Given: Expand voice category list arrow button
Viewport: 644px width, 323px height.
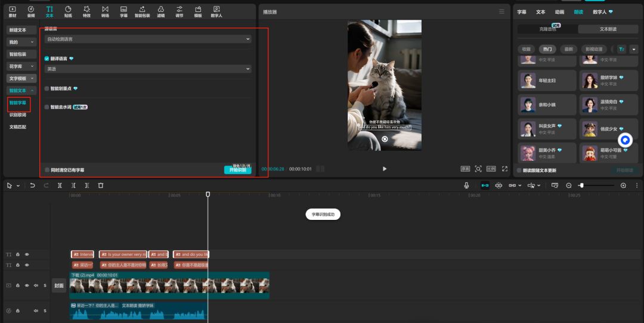Looking at the screenshot, I should tap(634, 49).
